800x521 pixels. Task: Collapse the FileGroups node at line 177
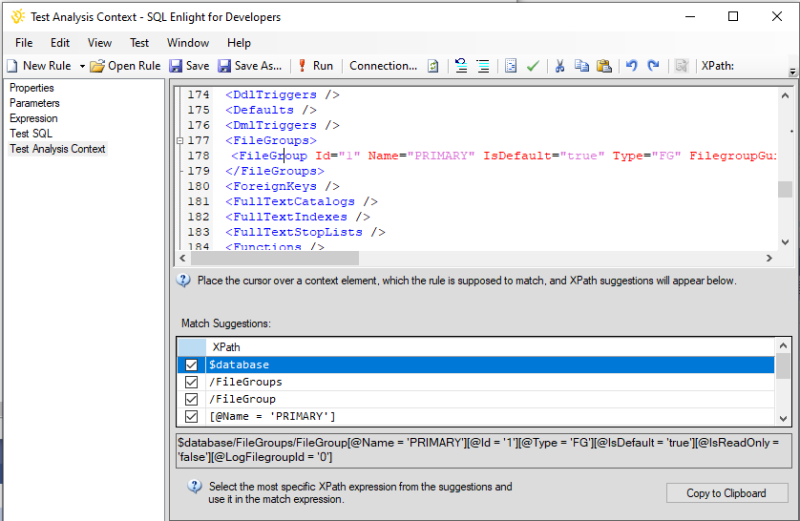180,140
